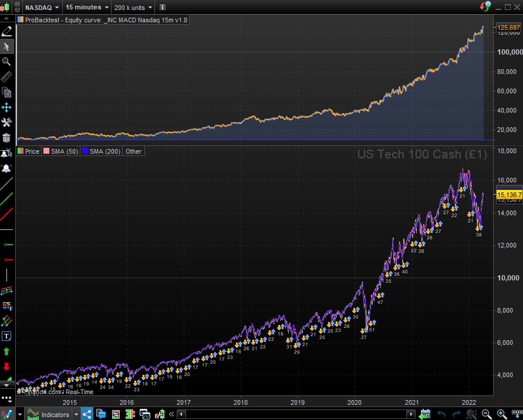Collapse the left toolbar up arrow
The width and height of the screenshot is (523, 420).
(x=6, y=18)
